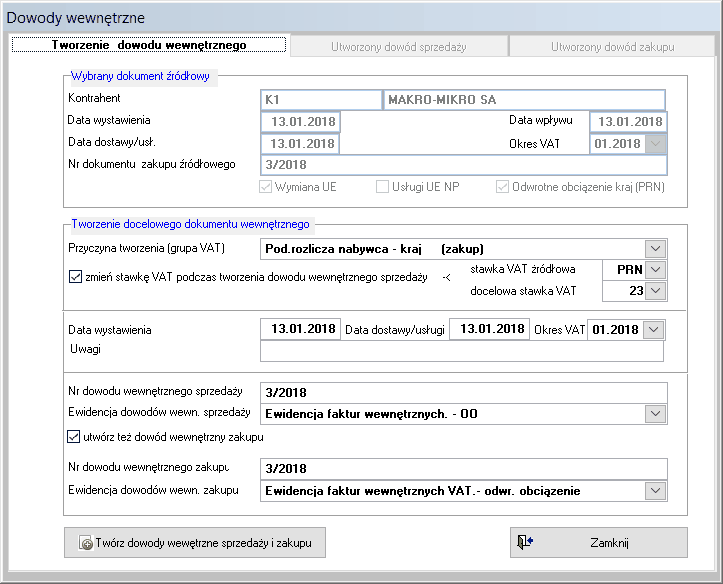723x584 pixels.
Task: Click the create-documents icon on the Twórz button
Action: pyautogui.click(x=86, y=543)
